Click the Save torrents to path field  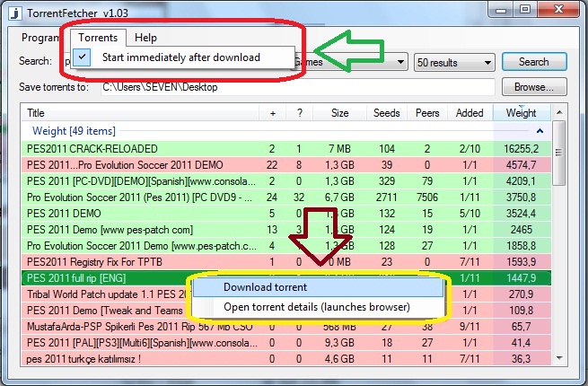point(298,87)
